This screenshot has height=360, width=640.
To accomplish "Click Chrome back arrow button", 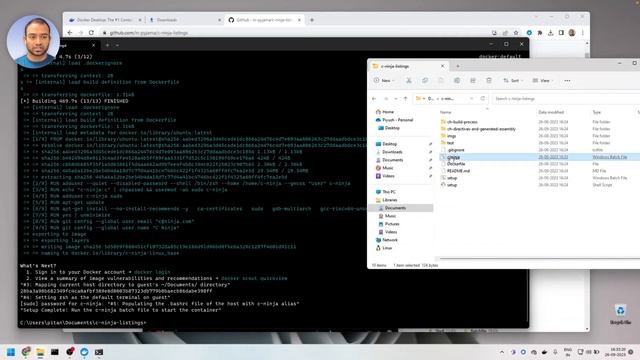I will tap(70, 33).
